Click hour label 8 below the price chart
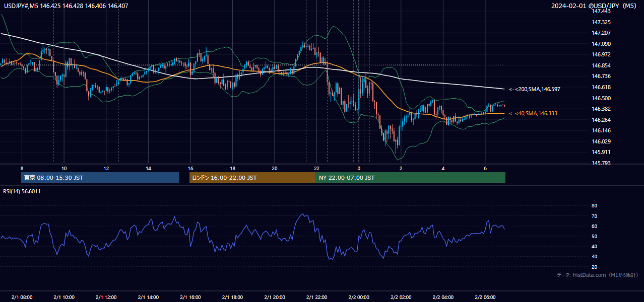Screen dimensions: 644x302 point(22,168)
